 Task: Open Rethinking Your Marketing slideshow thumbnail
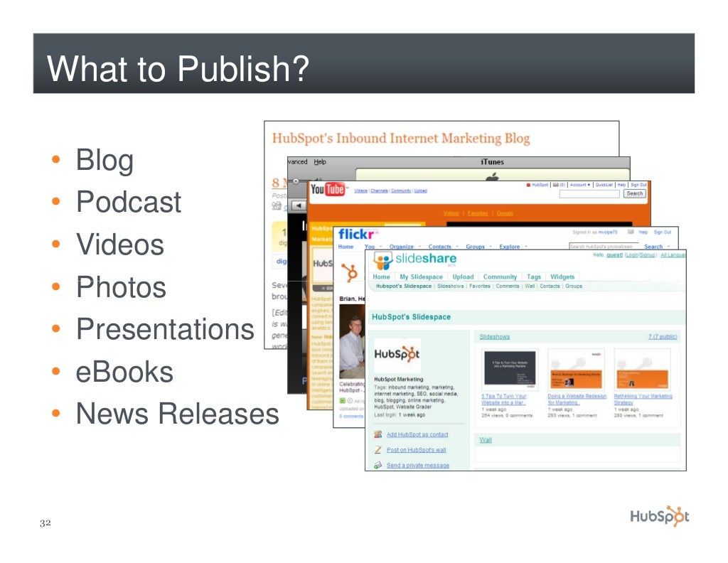[643, 370]
